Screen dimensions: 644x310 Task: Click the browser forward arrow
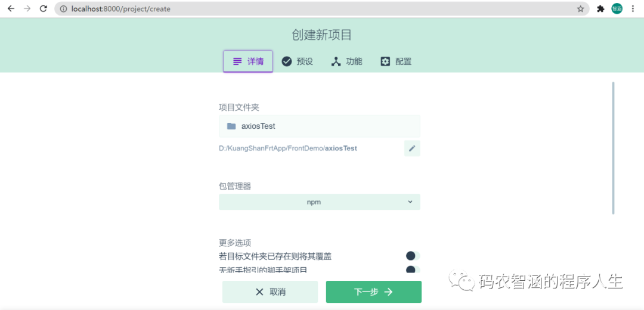(x=27, y=8)
